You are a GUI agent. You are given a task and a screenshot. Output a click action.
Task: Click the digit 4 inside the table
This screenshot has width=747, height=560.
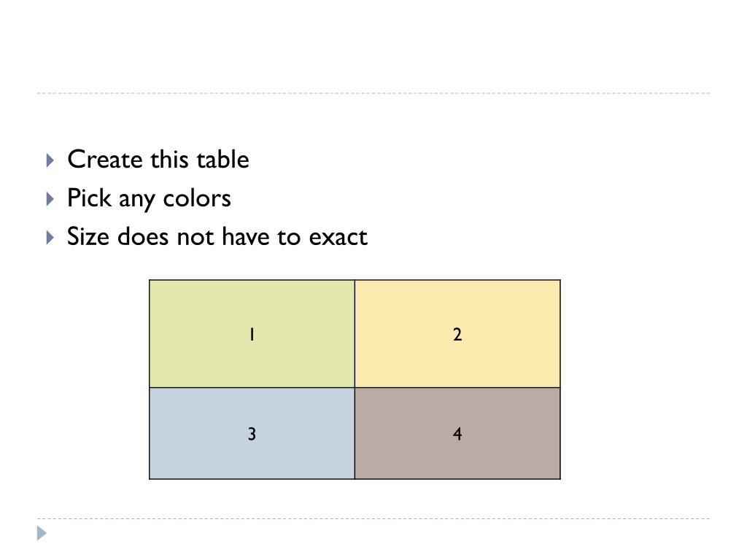457,435
